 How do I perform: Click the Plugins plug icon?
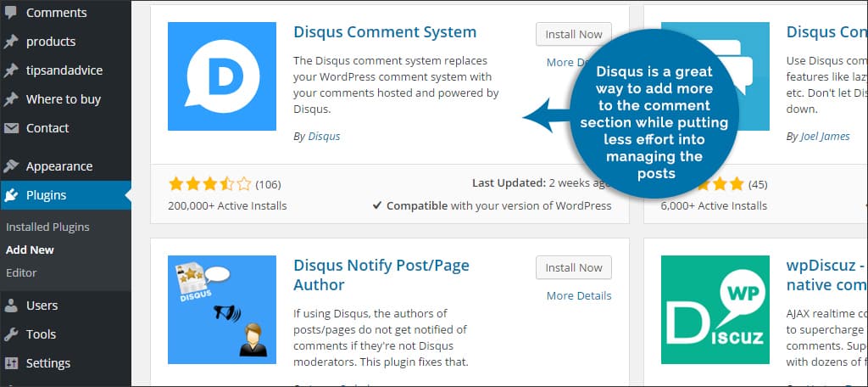11,195
